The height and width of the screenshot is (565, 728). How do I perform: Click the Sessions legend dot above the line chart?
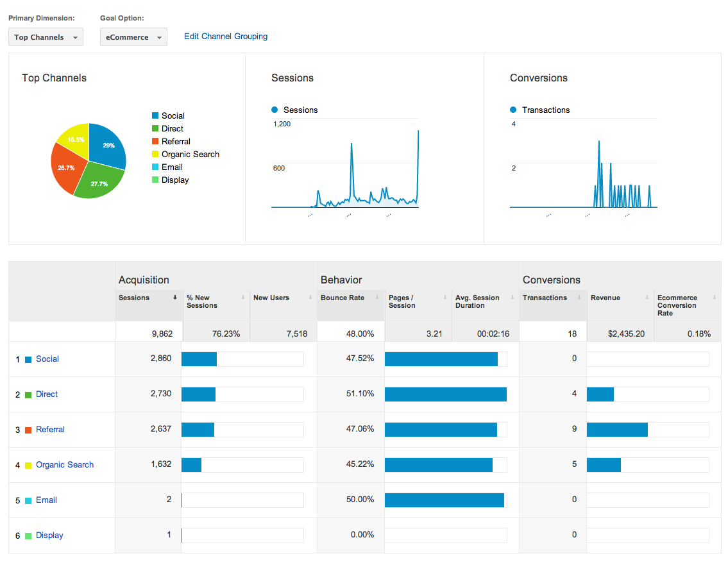[x=275, y=110]
